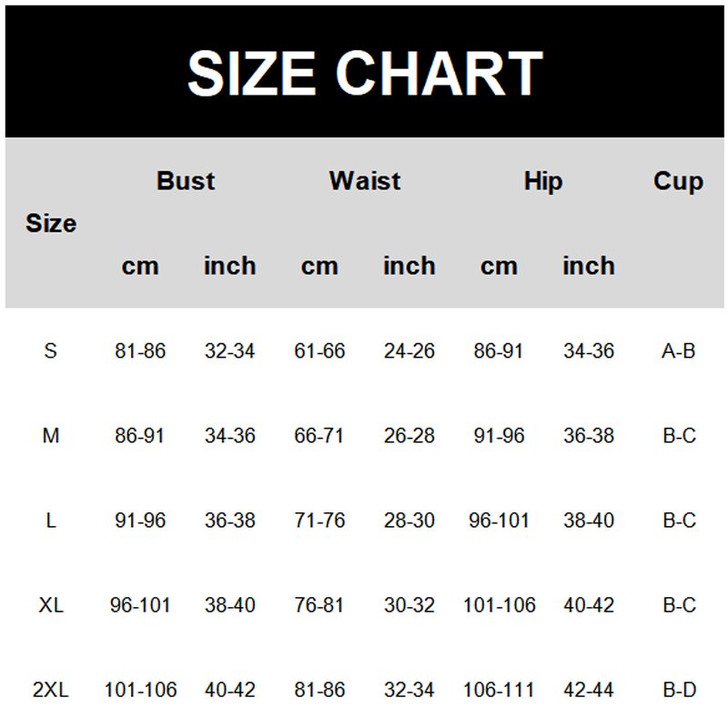Click the 106-111 hip cm value
Viewport: 728px width, 728px height.
tap(499, 690)
